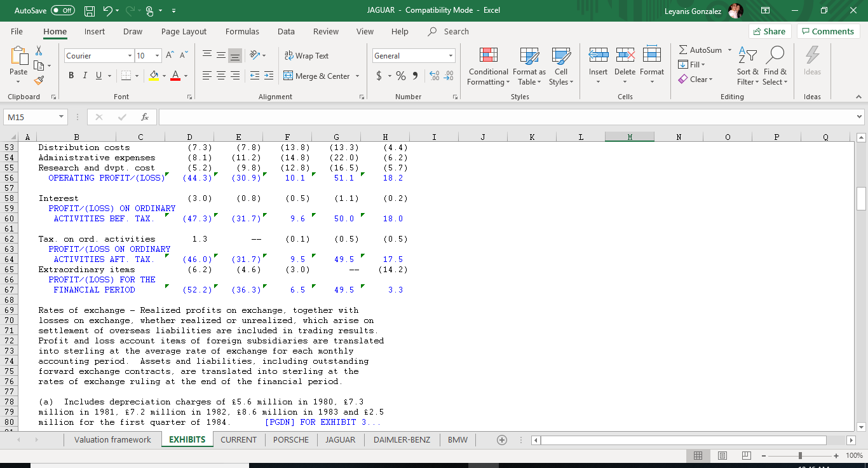Open Format as Table gallery

point(529,66)
